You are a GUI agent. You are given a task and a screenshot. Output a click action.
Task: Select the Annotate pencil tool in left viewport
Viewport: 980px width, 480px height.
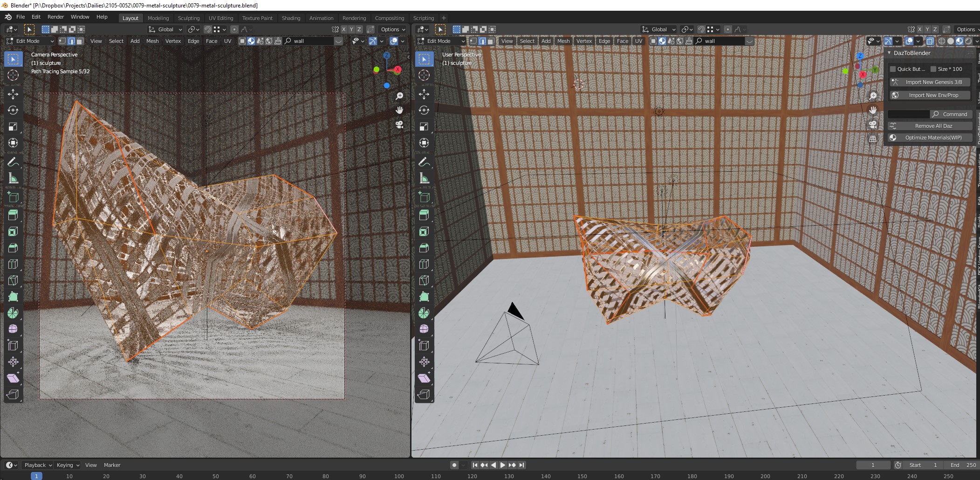13,162
